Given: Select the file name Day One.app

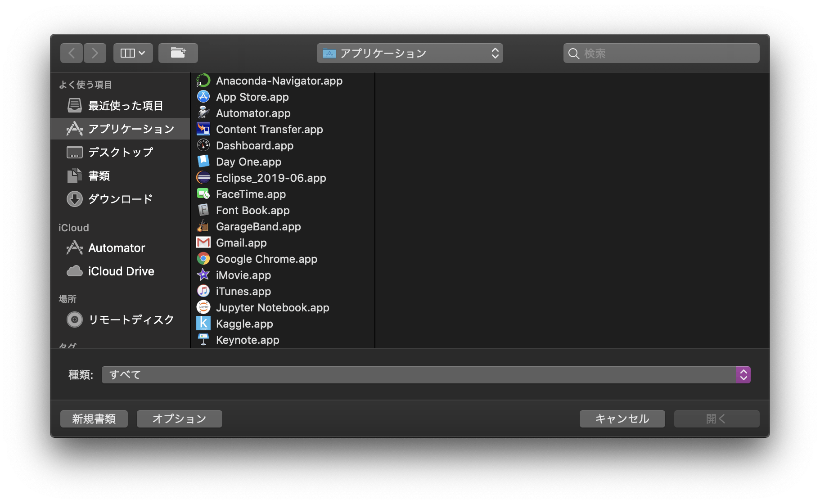Looking at the screenshot, I should [248, 162].
